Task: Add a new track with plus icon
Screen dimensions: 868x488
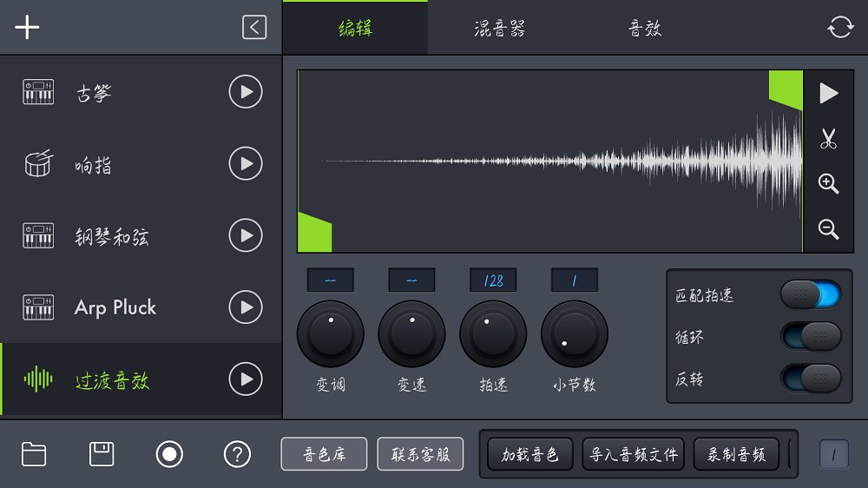Action: 27,27
